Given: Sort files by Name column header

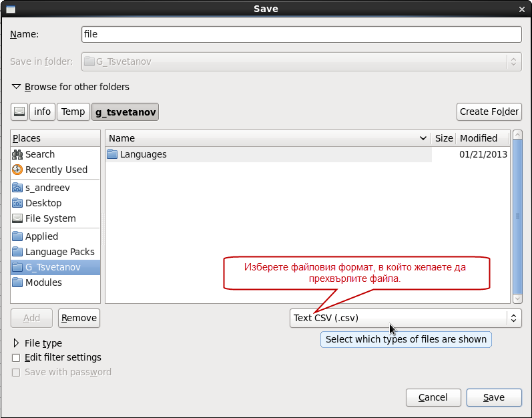Looking at the screenshot, I should pyautogui.click(x=267, y=138).
